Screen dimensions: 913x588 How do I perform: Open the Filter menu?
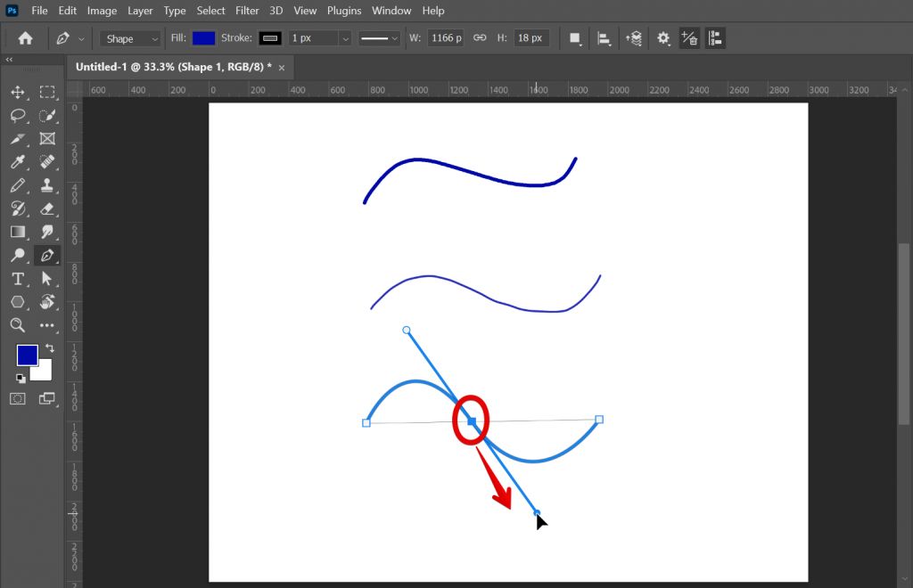(247, 10)
